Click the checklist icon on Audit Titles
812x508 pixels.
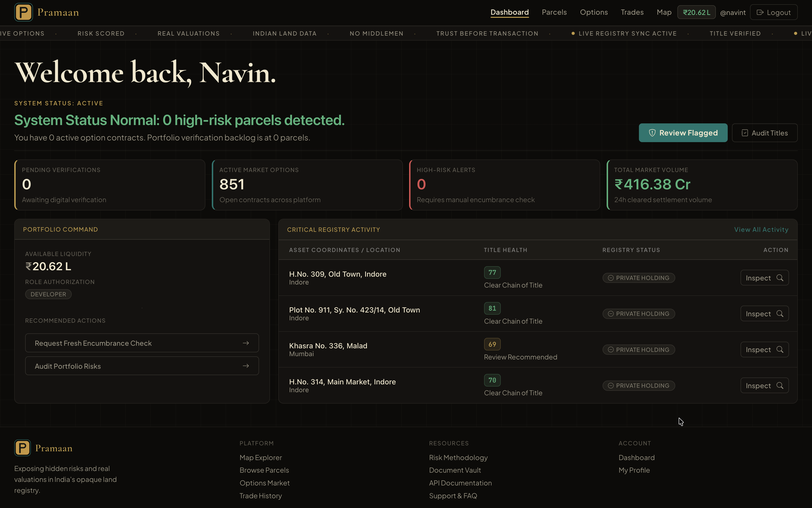745,133
